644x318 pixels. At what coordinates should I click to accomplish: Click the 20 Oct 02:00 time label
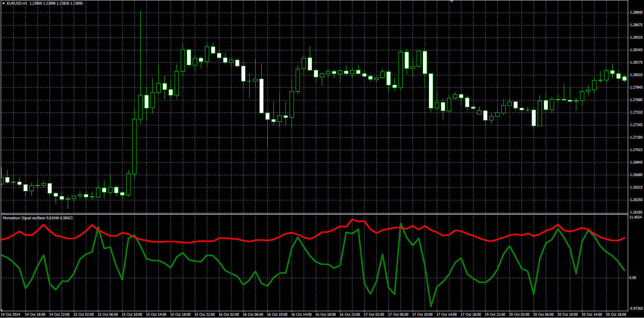click(x=519, y=315)
